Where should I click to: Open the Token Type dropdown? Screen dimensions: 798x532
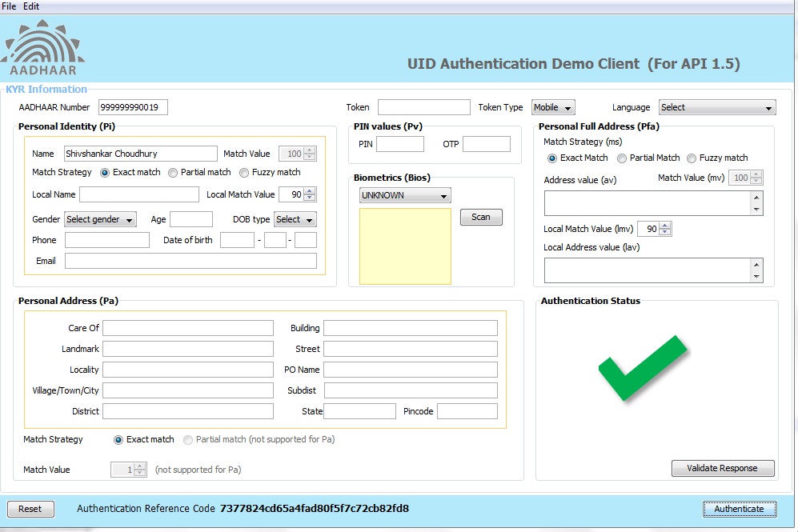[x=553, y=107]
